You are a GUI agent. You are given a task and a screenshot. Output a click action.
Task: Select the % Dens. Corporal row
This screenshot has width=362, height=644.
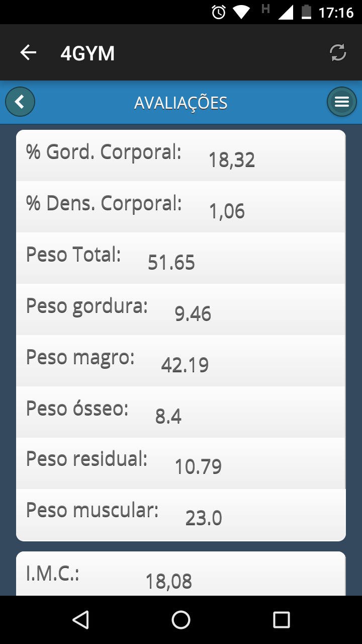tap(181, 207)
